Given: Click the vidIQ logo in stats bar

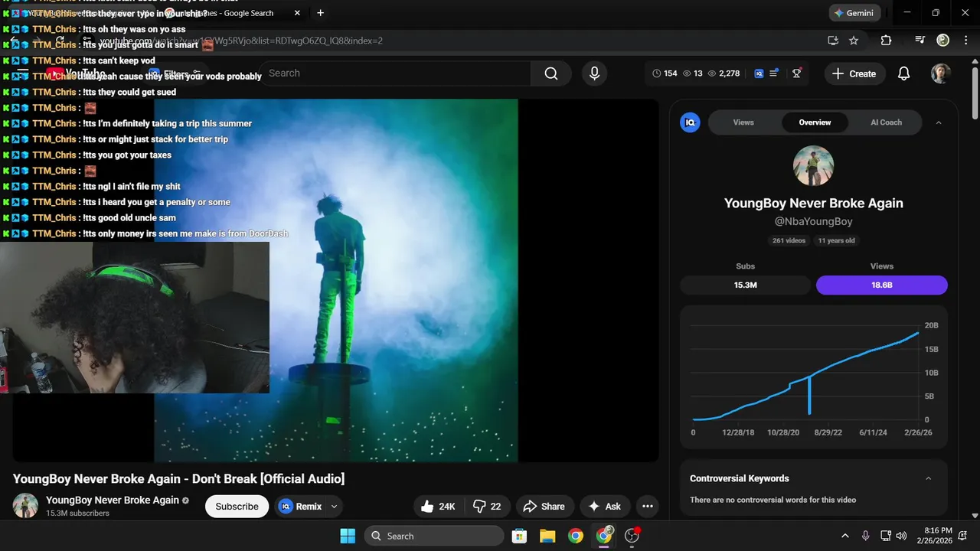Looking at the screenshot, I should pos(759,73).
